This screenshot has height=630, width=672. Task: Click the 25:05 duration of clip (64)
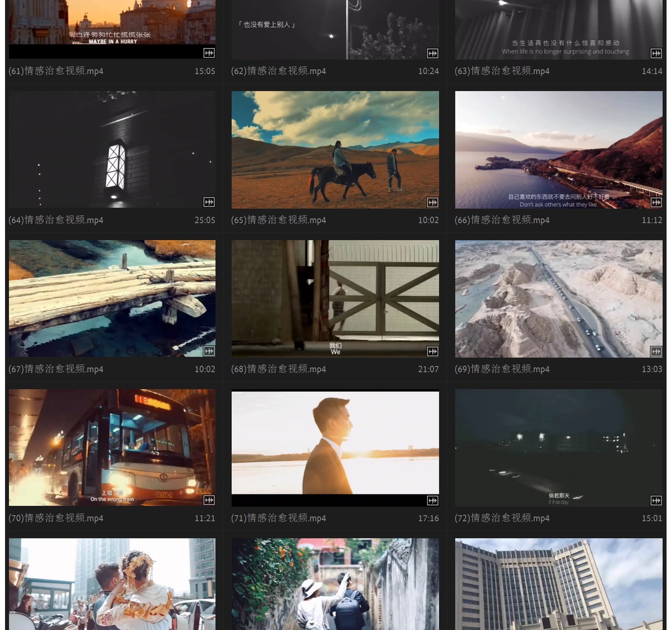[205, 220]
